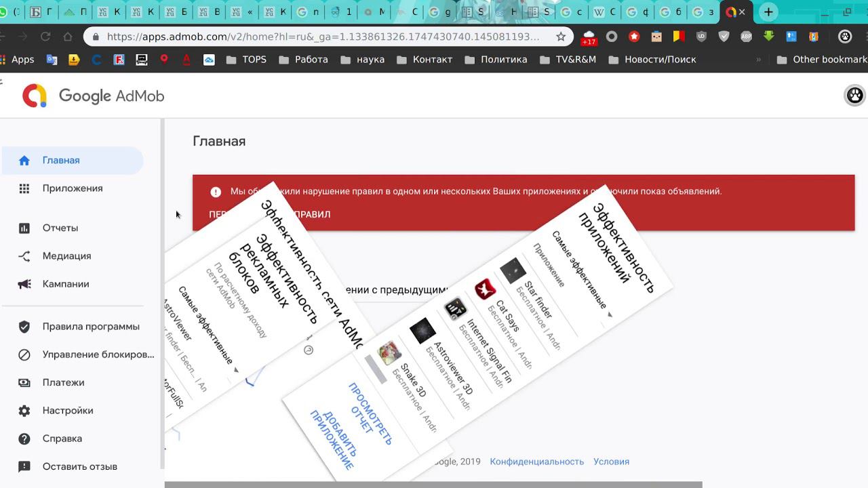Viewport: 868px width, 488px height.
Task: Click the Главная page heading
Action: pos(219,141)
